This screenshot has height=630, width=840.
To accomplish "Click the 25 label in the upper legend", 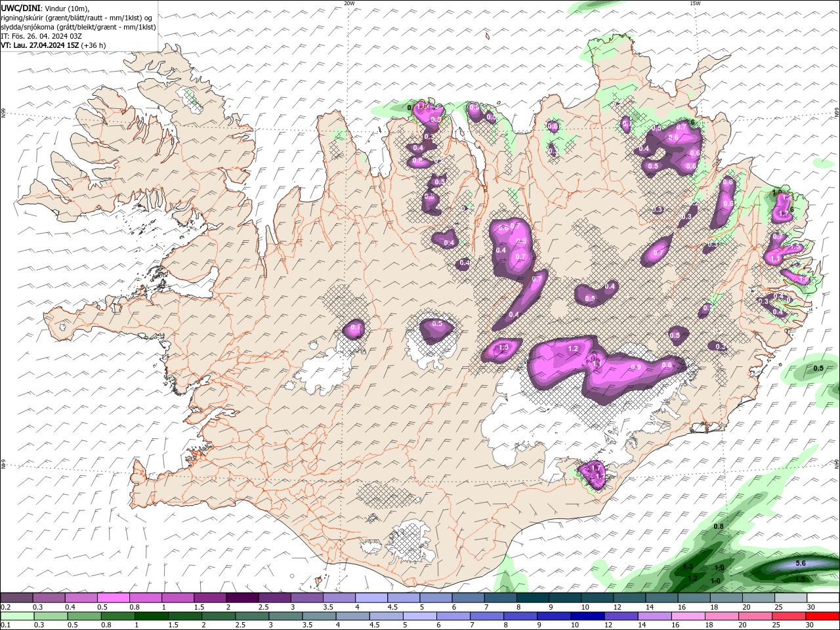I will (779, 607).
